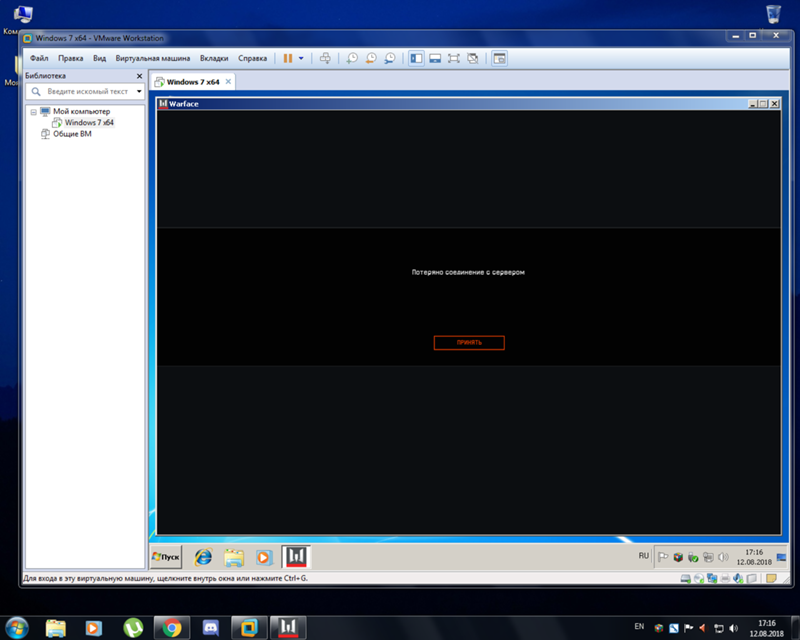
Task: Open Recycle Bin on the desktop
Action: (x=773, y=14)
